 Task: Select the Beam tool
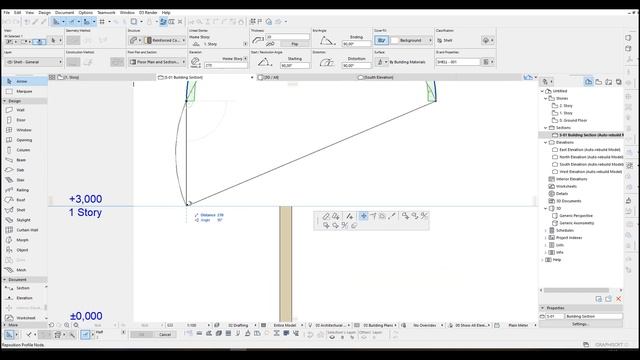[24, 160]
